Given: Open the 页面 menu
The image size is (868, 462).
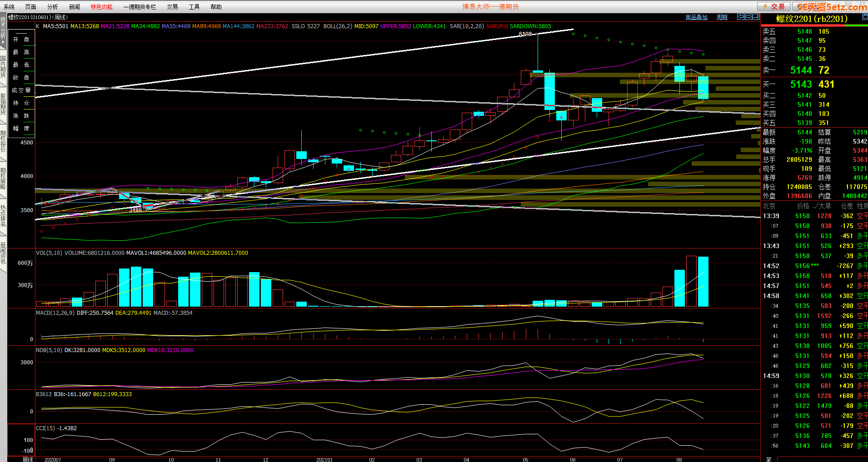Looking at the screenshot, I should [30, 7].
